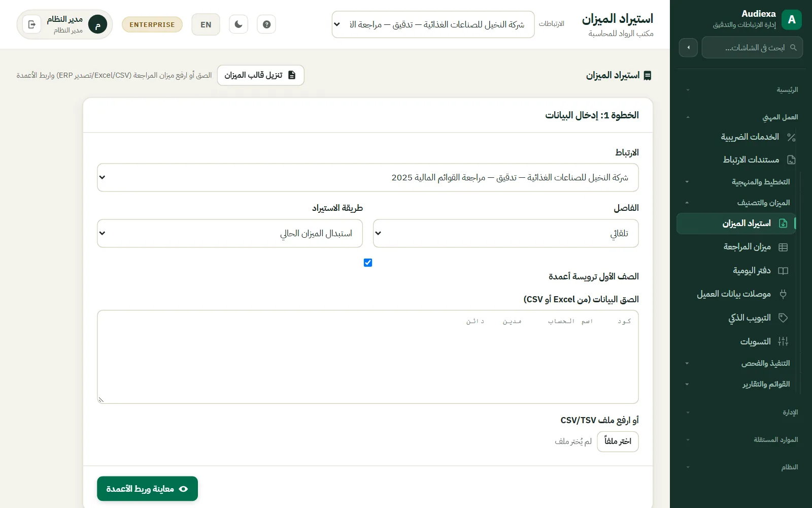Click the paste data text area
This screenshot has width=812, height=508.
pos(368,357)
